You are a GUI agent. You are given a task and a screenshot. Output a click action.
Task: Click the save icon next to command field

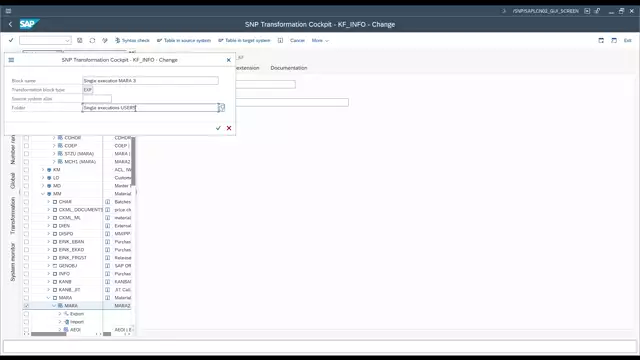click(80, 40)
